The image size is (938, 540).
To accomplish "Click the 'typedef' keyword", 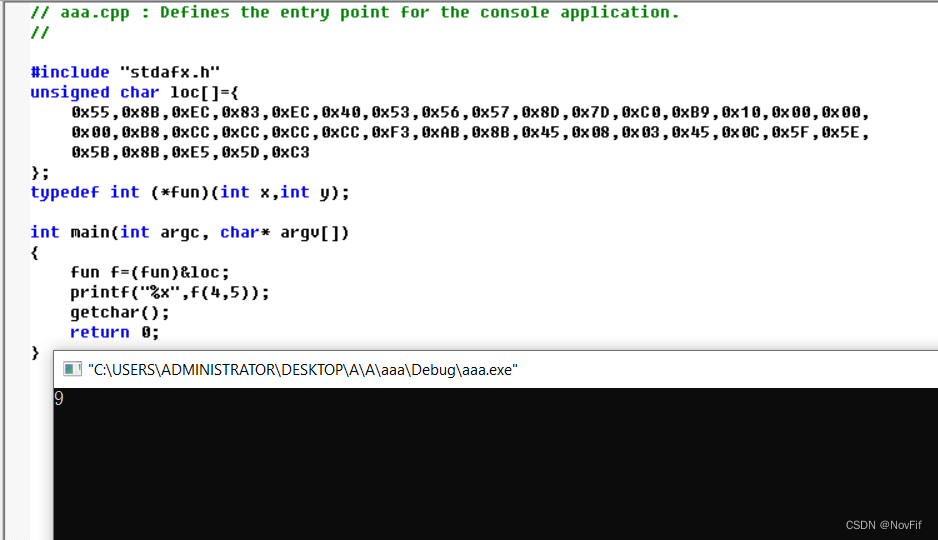I will click(x=65, y=192).
